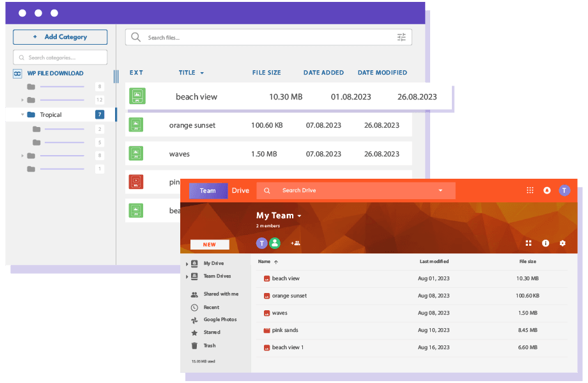Image resolution: width=588 pixels, height=383 pixels.
Task: Click the NEW button in Drive
Action: tap(210, 244)
